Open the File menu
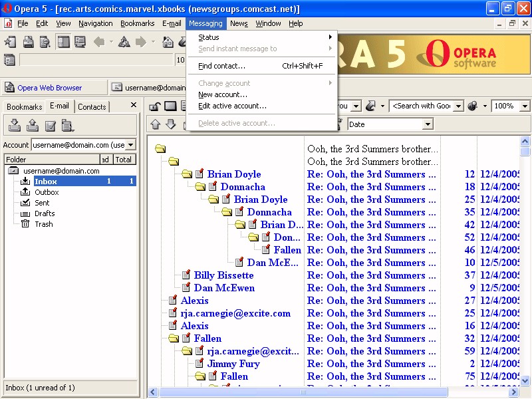532x399 pixels. (x=23, y=23)
